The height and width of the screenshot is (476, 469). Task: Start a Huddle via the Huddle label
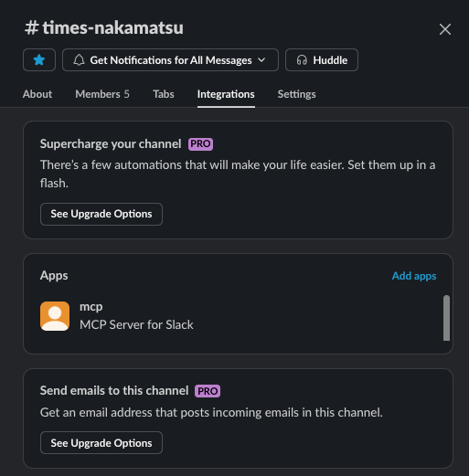tap(330, 60)
